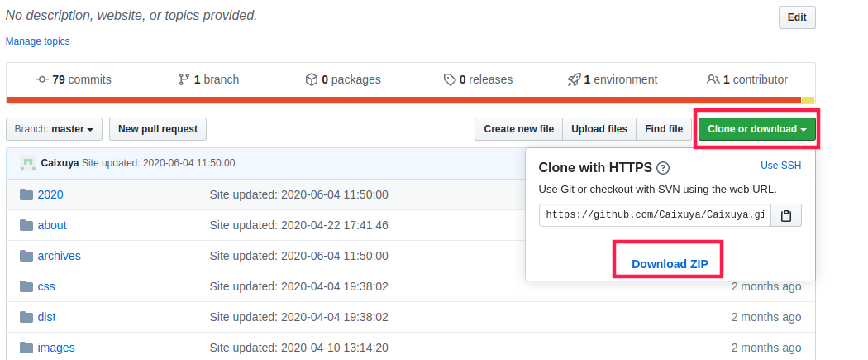Click Upload files button

(599, 129)
